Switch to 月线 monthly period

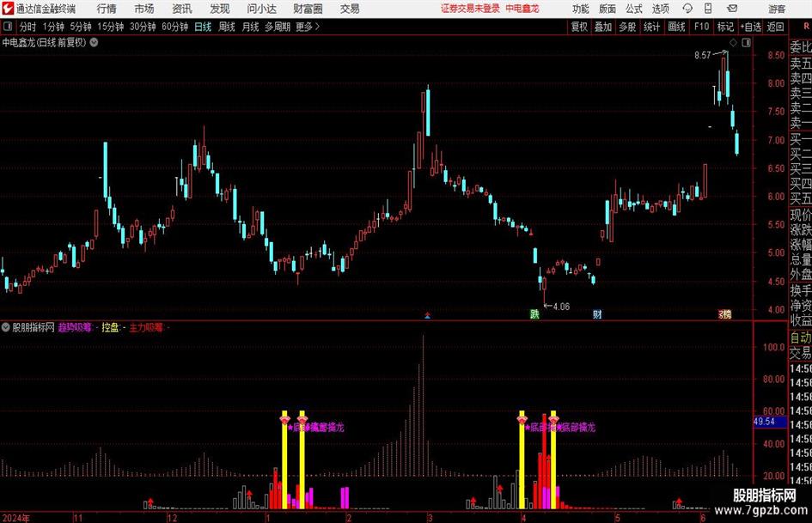(250, 27)
